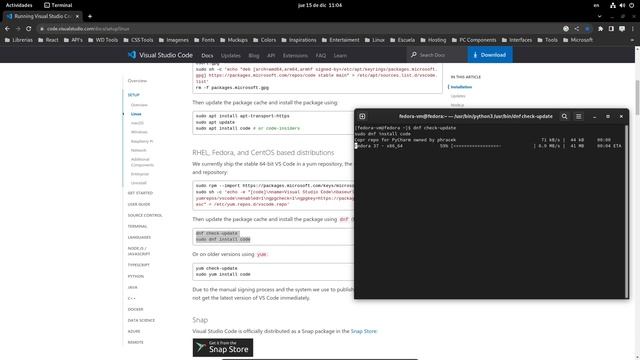The height and width of the screenshot is (360, 640).
Task: Click the blue Download button
Action: (x=490, y=55)
